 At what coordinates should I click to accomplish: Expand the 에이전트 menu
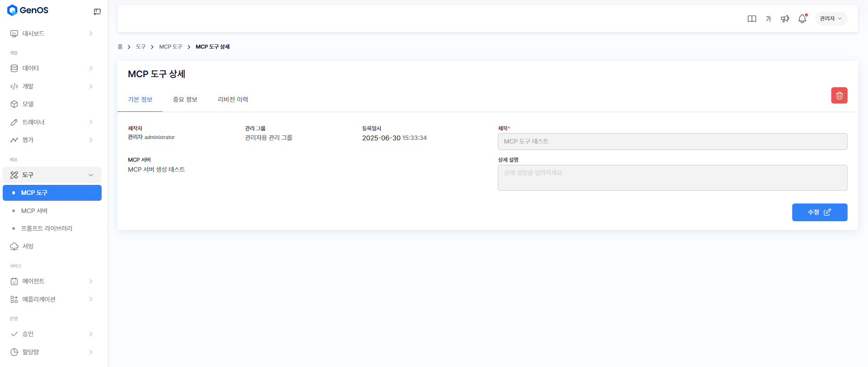52,281
